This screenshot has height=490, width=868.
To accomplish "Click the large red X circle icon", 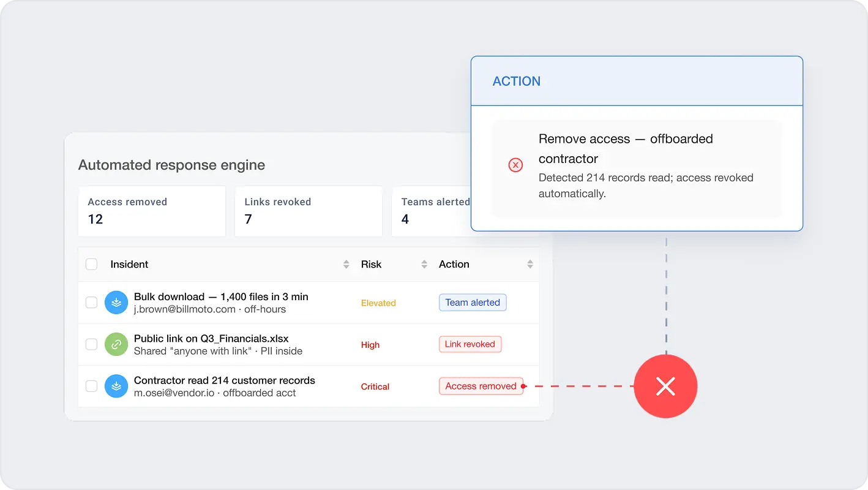I will (665, 386).
